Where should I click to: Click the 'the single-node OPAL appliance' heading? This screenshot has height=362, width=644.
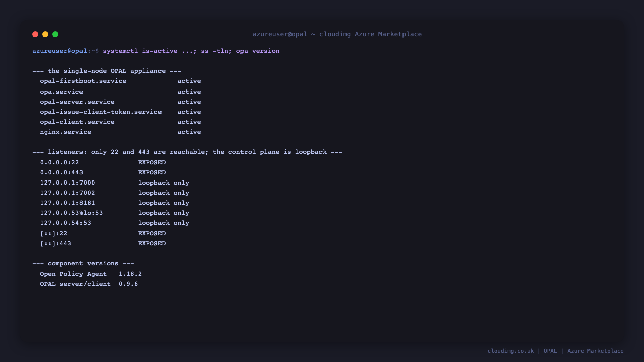tap(107, 71)
